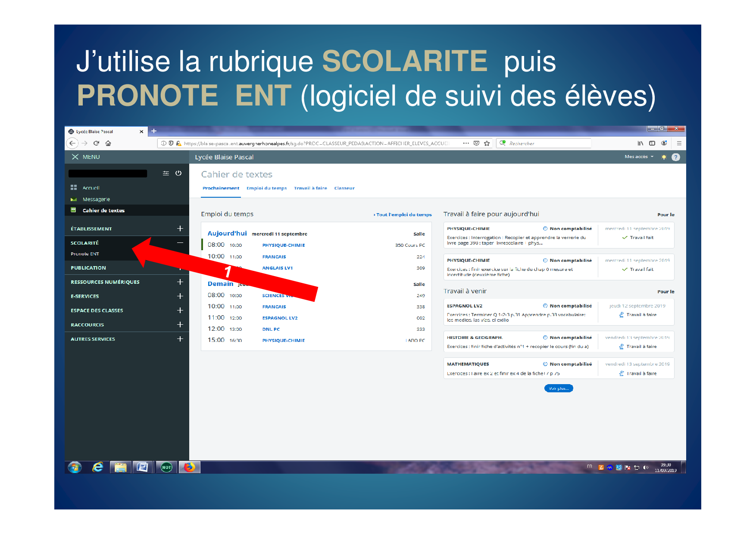Open Pronote ENT under Scolarité
Viewport: 756px width, 534px height.
point(85,254)
